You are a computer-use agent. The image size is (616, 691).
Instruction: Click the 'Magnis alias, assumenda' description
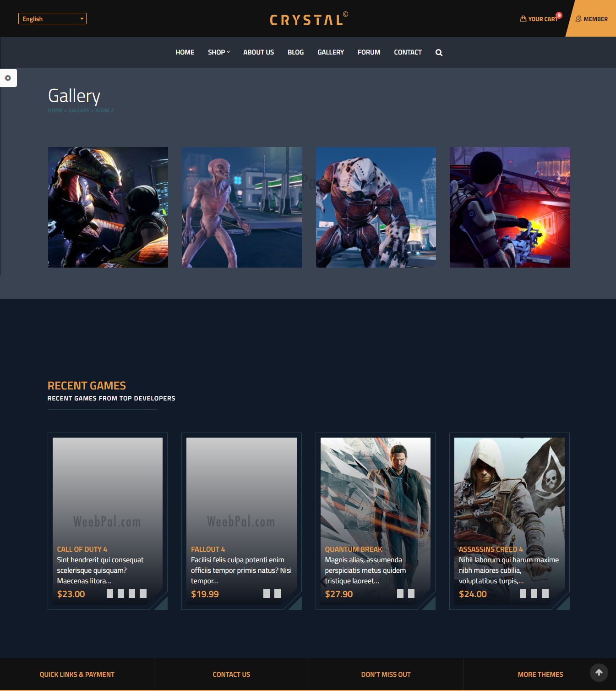point(365,570)
